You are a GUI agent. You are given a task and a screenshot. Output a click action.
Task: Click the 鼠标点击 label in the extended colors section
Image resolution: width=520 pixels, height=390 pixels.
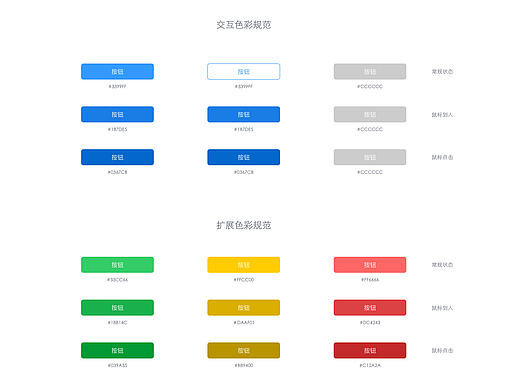point(442,351)
